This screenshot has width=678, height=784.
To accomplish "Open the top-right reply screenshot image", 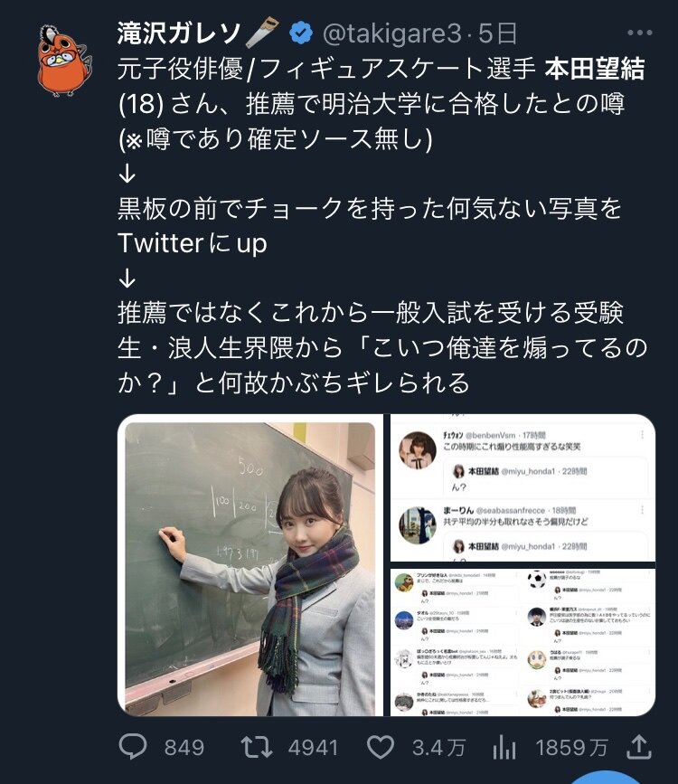I will (x=523, y=488).
